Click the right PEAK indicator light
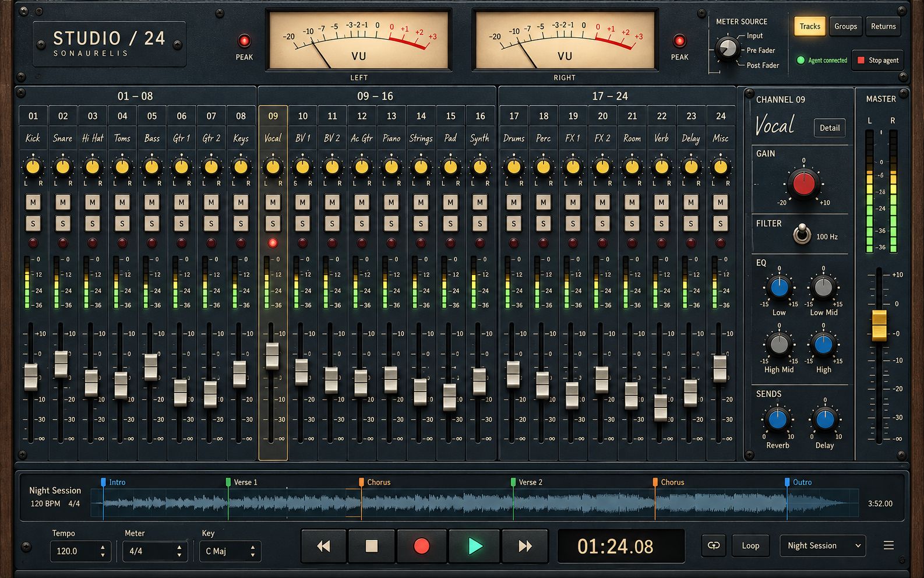This screenshot has width=924, height=578. (x=679, y=41)
